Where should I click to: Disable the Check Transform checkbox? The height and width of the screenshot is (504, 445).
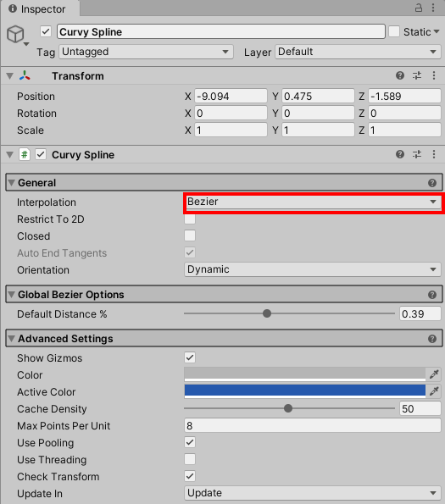pyautogui.click(x=190, y=476)
